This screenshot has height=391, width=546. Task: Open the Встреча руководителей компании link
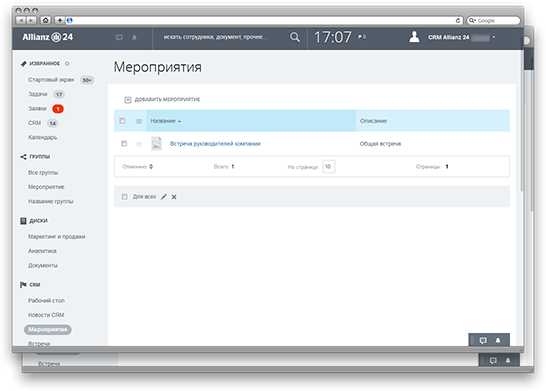215,143
